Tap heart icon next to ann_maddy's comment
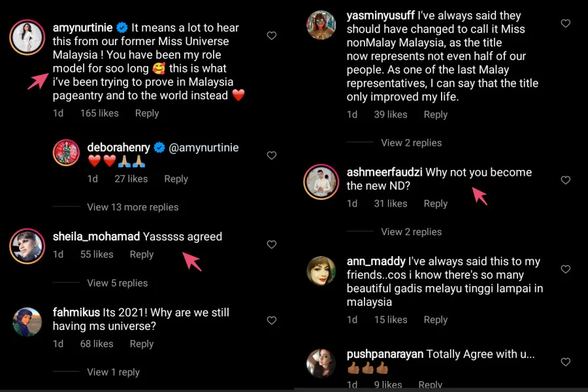Screen dimensions: 588x392 pos(566,269)
